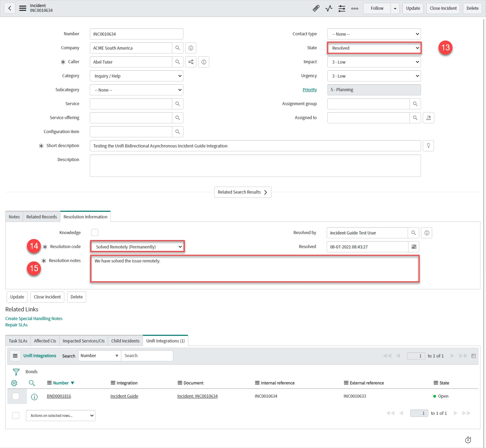Expand the Resolution code dropdown
486x448 pixels.
tap(137, 247)
